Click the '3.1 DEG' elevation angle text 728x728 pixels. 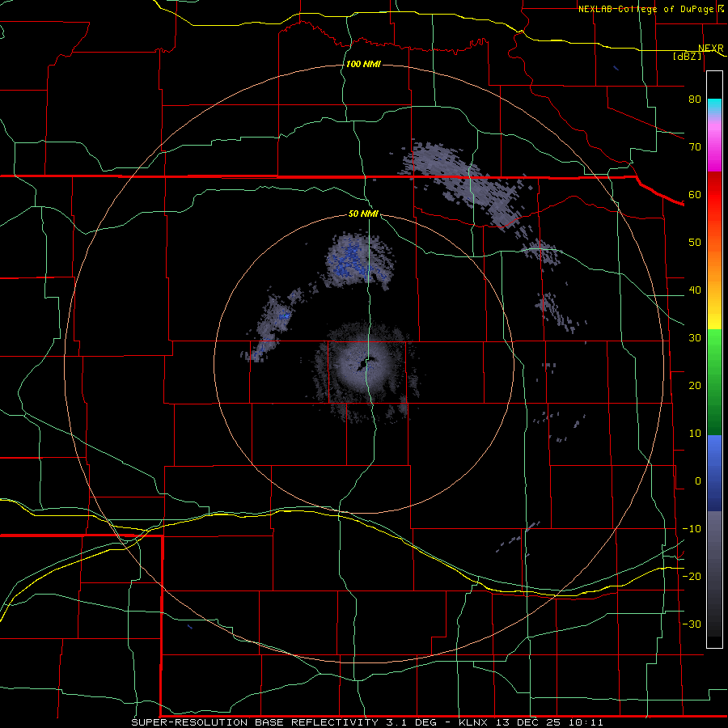pos(412,722)
